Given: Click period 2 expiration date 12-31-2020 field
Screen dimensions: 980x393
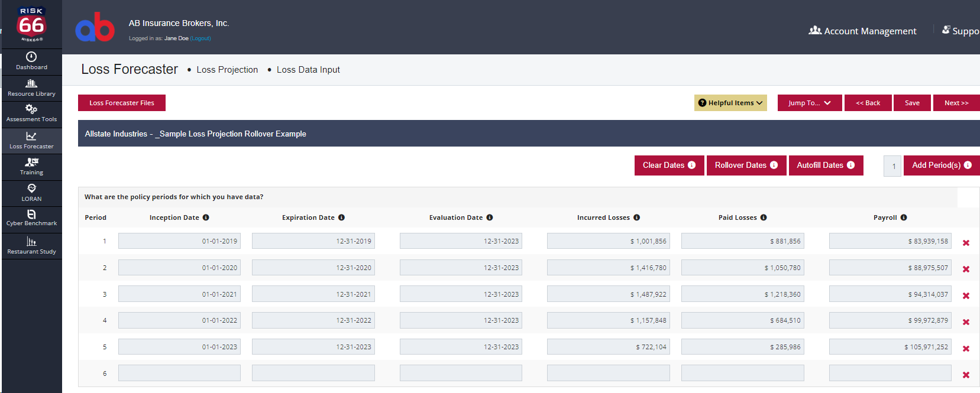Looking at the screenshot, I should [x=313, y=268].
